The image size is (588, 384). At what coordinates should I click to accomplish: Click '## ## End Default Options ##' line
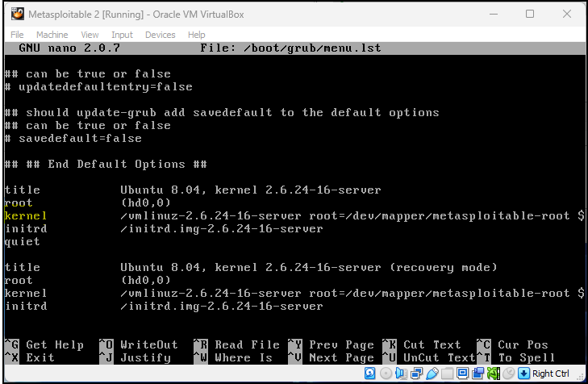click(106, 165)
